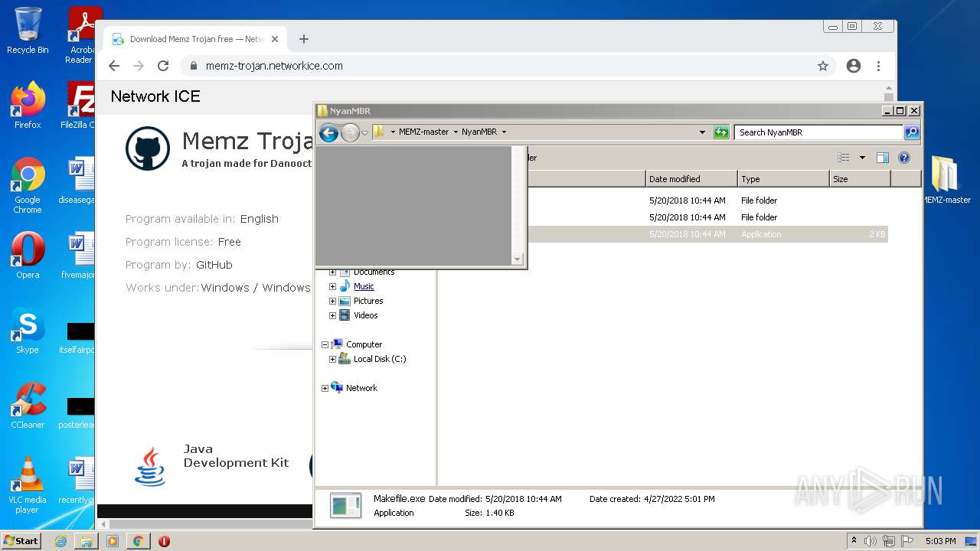Click the media player taskbar icon
This screenshot has height=551, width=980.
(113, 541)
